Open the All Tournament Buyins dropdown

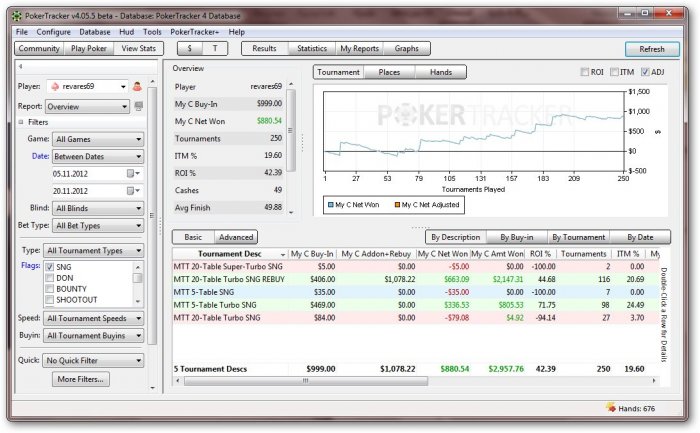coord(93,336)
